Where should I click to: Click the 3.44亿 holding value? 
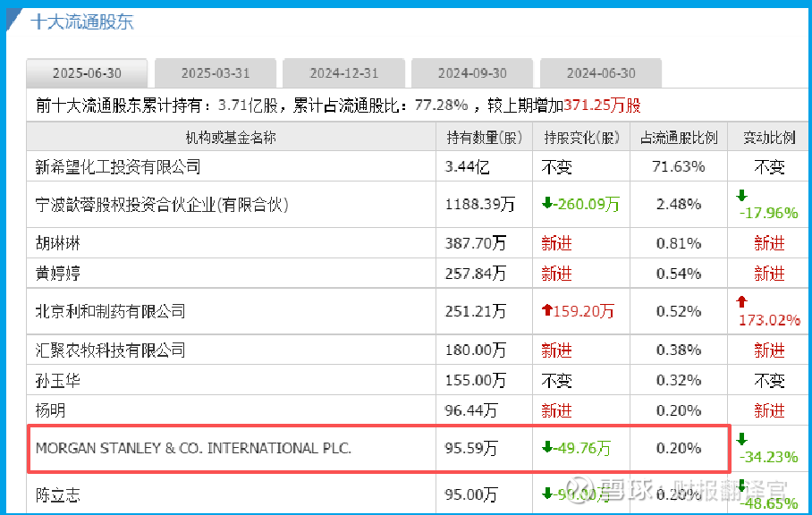click(x=467, y=166)
